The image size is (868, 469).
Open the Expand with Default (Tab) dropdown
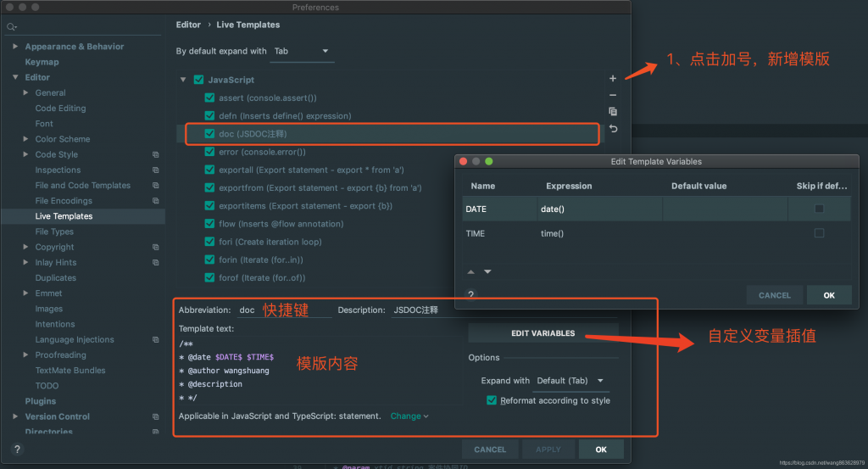pyautogui.click(x=570, y=381)
